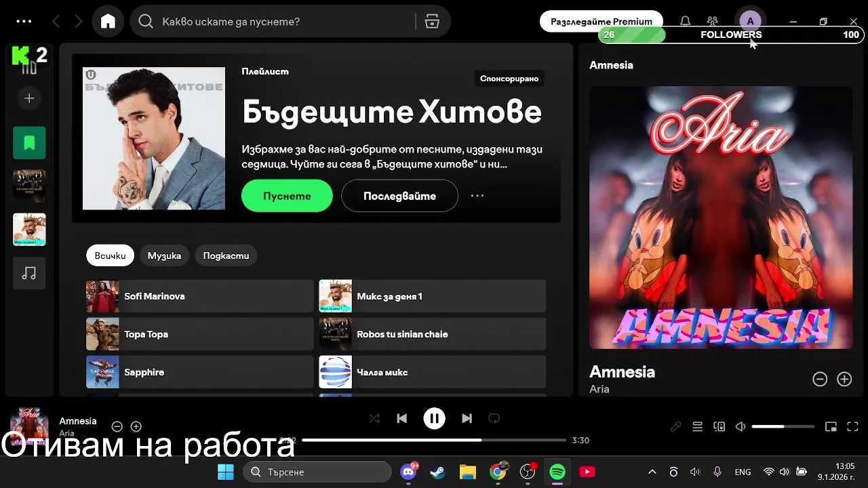Toggle the lyrics microphone icon
This screenshot has width=868, height=488.
click(675, 426)
